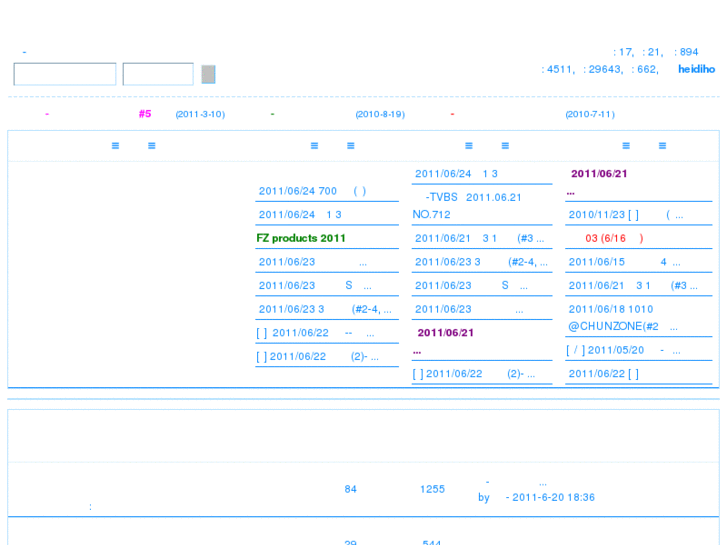Image resolution: width=727 pixels, height=545 pixels.
Task: Open the '-TVBS 2011.06.21 NO.712' thread
Action: [x=466, y=206]
